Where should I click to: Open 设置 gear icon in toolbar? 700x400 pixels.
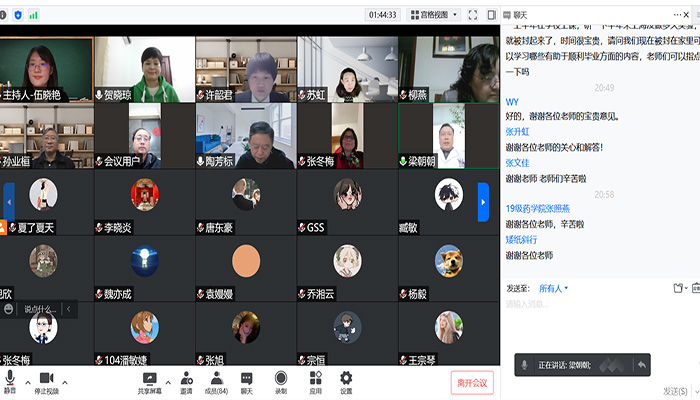tap(346, 379)
